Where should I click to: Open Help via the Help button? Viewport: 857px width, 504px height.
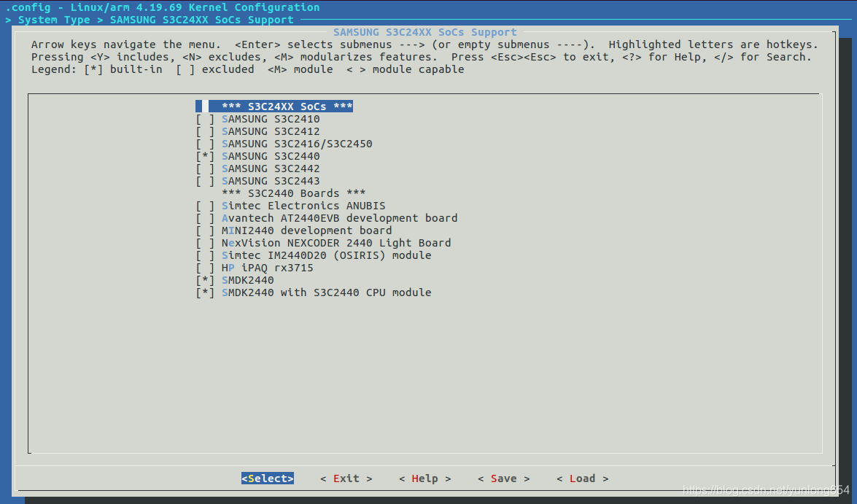(425, 478)
